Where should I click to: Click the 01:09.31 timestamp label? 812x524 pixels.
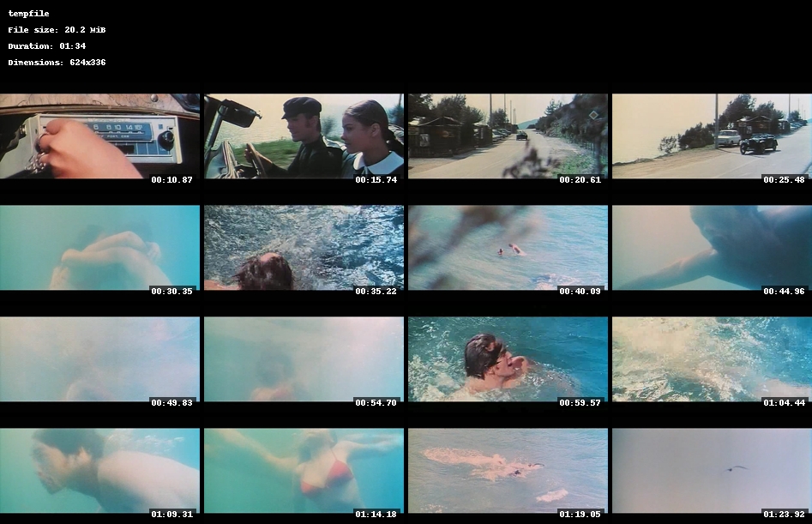pyautogui.click(x=172, y=515)
